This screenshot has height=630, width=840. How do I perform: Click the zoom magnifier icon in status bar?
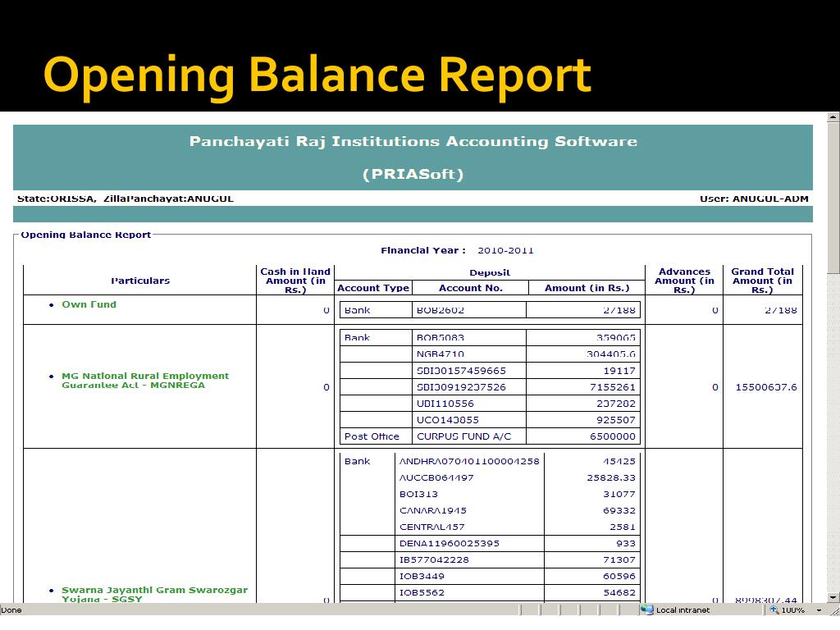click(774, 609)
